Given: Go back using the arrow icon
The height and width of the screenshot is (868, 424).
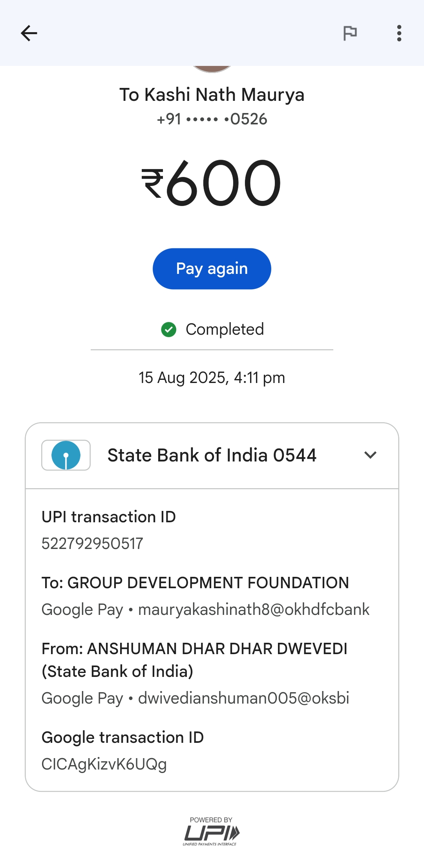Looking at the screenshot, I should (x=29, y=33).
